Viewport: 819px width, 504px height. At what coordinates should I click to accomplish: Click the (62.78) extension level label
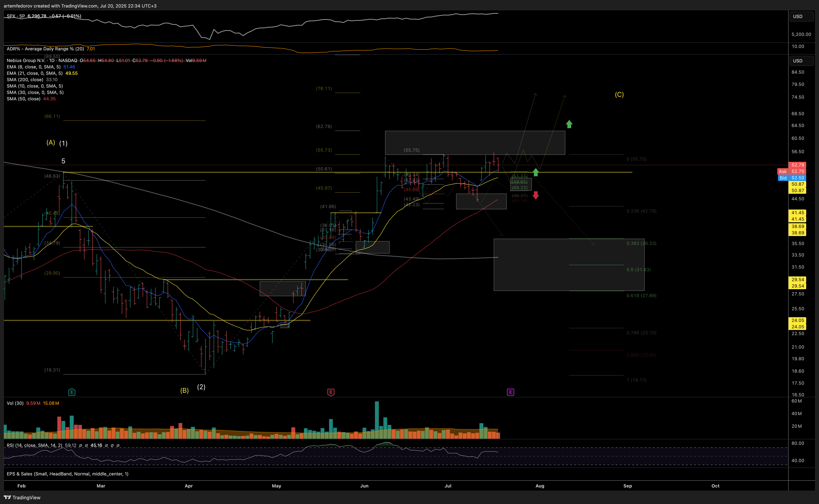(x=324, y=126)
